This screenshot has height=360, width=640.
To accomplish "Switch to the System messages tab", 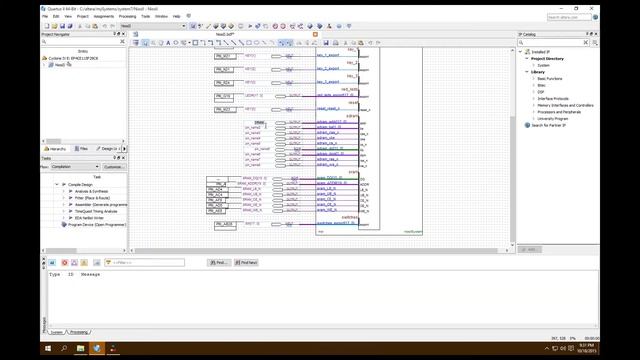I will click(56, 332).
